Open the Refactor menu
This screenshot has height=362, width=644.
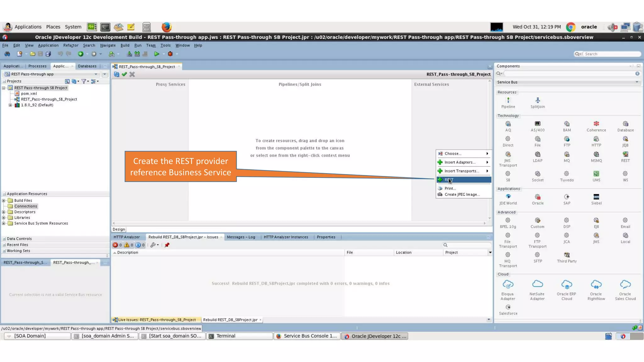(71, 45)
